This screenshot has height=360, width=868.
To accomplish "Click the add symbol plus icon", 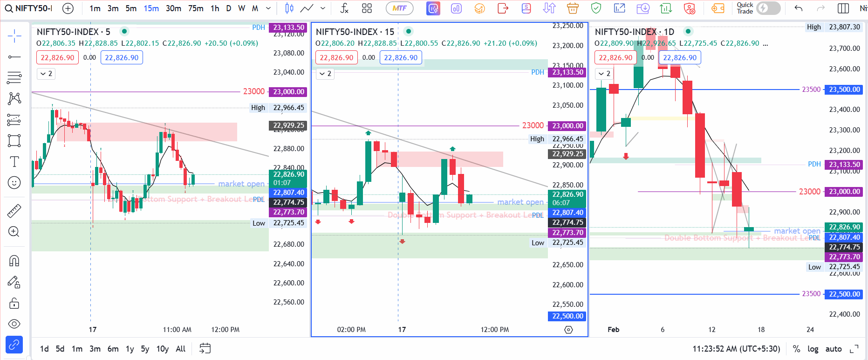I will tap(68, 8).
